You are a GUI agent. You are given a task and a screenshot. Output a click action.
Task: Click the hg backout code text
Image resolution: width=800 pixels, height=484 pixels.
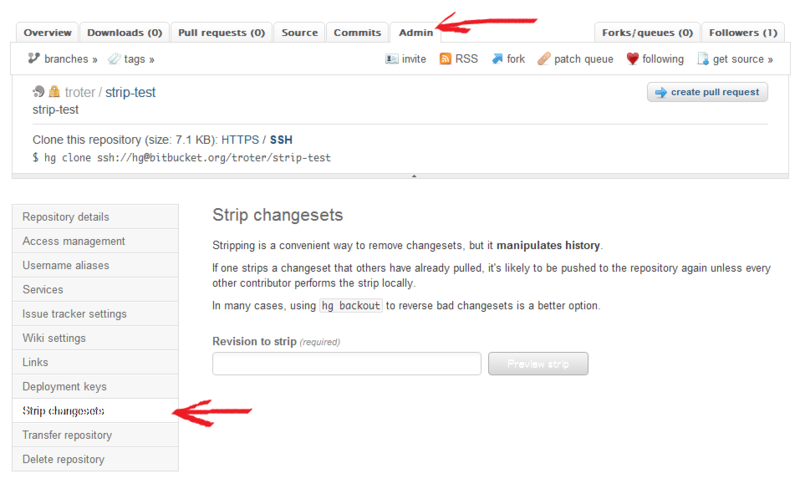[351, 305]
